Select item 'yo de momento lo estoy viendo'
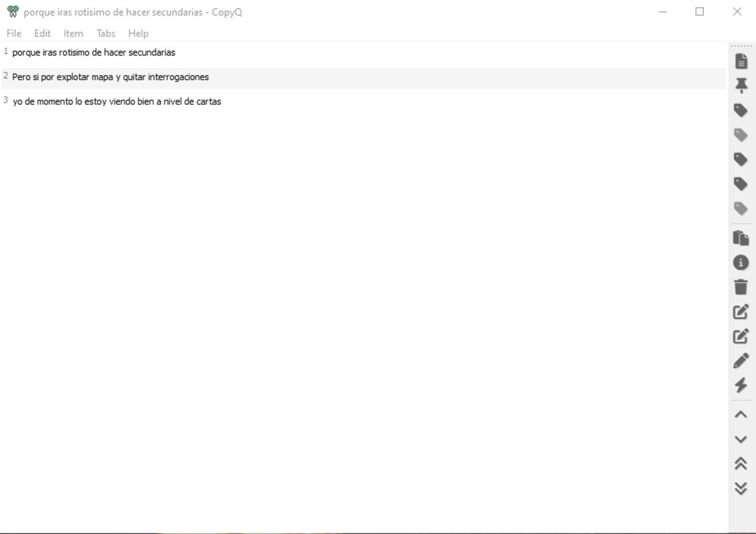 [364, 101]
